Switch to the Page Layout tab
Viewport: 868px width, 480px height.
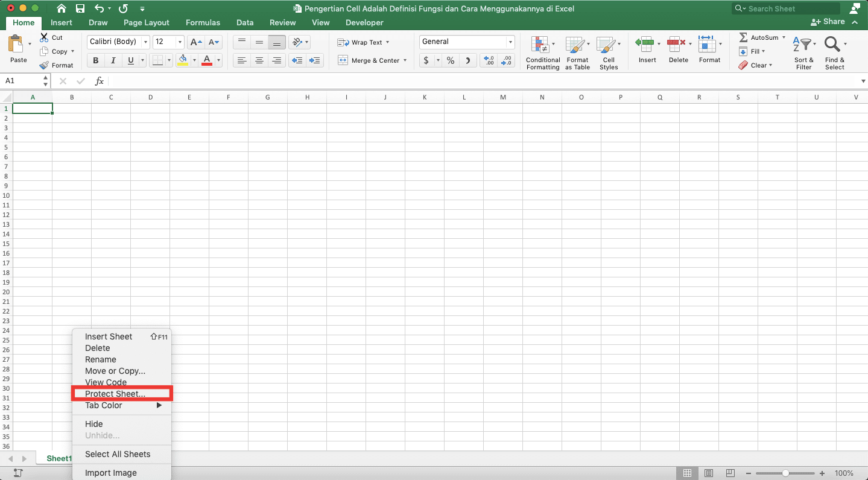pos(146,23)
